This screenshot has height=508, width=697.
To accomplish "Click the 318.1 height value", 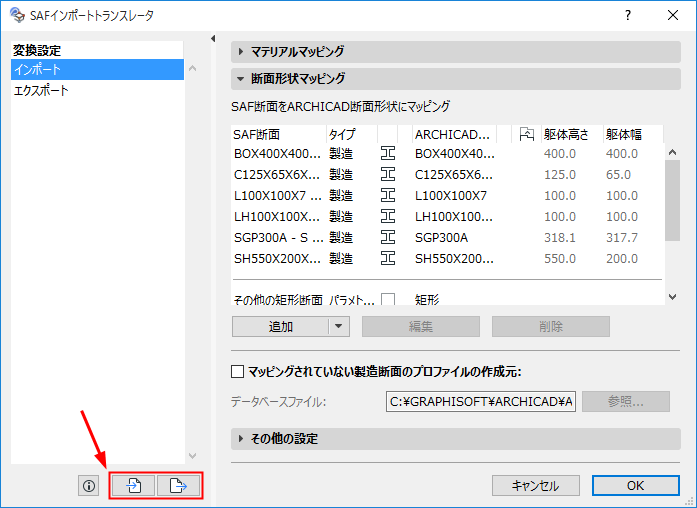I will pos(560,238).
